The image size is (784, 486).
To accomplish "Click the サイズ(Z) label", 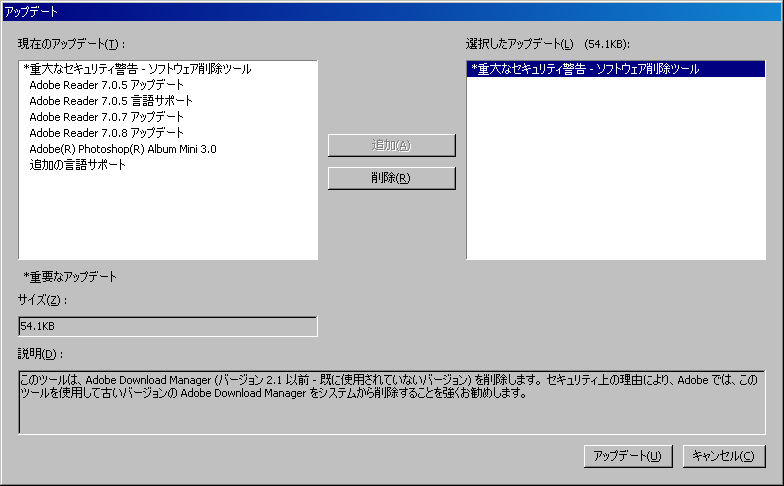I will [x=42, y=300].
